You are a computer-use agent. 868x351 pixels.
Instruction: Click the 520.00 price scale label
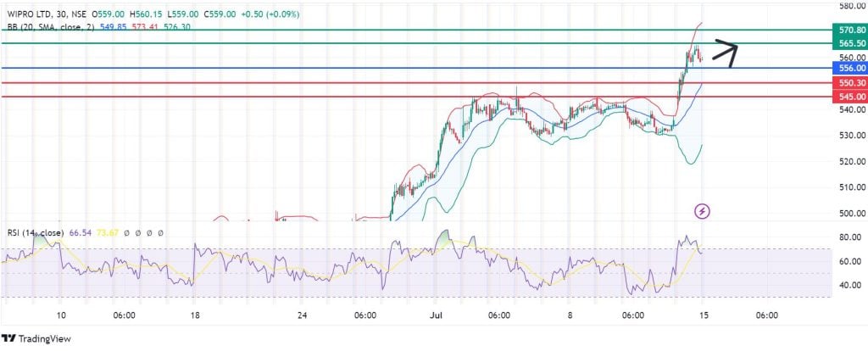point(853,162)
